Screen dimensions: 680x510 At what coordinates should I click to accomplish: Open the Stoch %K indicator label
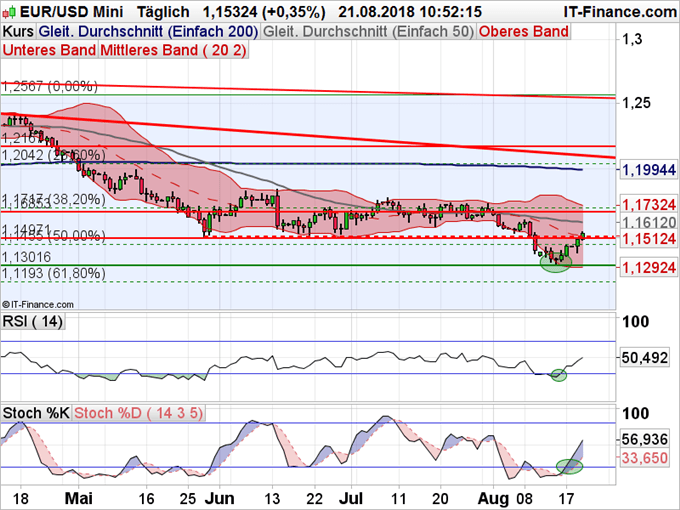pyautogui.click(x=36, y=413)
